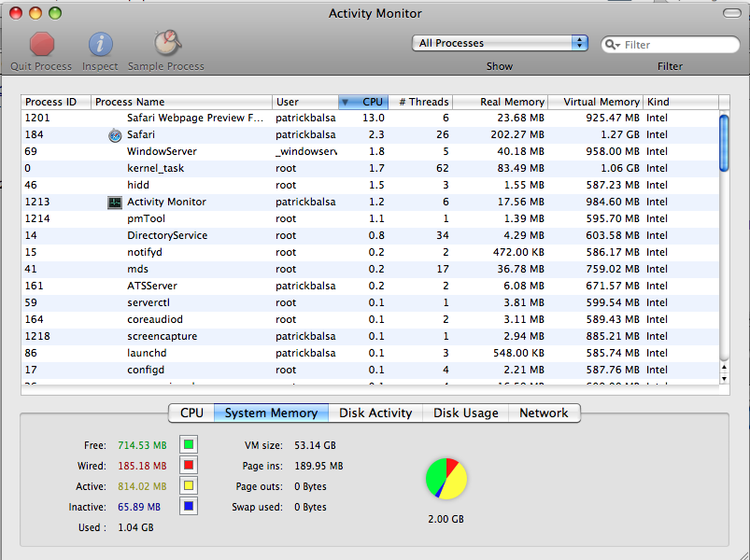Click the Sample Process magnifier icon
The image size is (750, 560).
point(167,43)
